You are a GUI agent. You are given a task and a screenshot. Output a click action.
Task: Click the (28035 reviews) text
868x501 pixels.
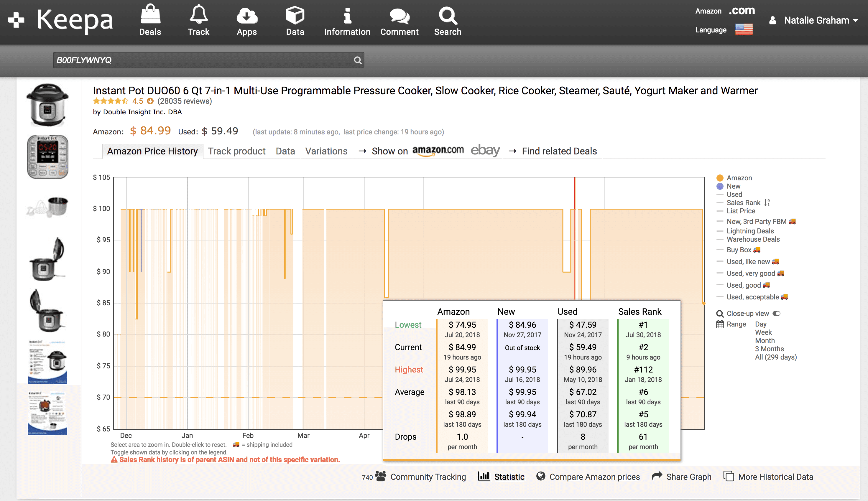pyautogui.click(x=185, y=101)
